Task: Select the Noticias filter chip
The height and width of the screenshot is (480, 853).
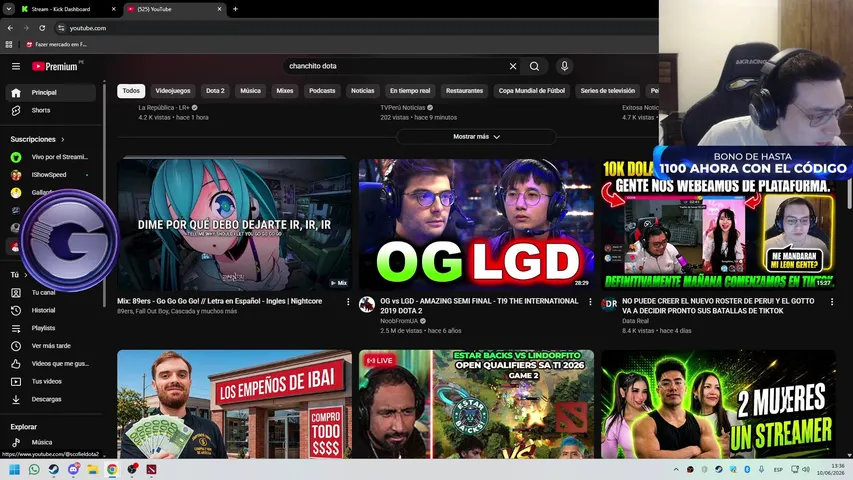Action: 362,91
